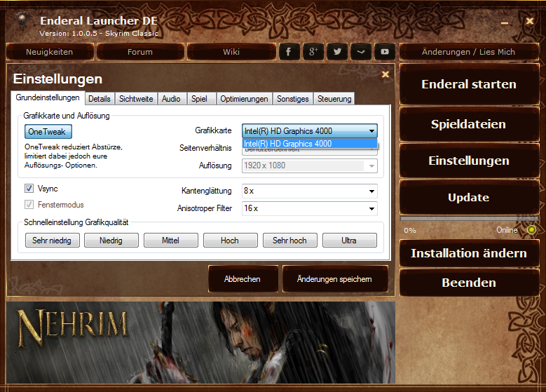Open the Facebook page icon
Viewport: 546px width, 392px height.
(x=289, y=52)
